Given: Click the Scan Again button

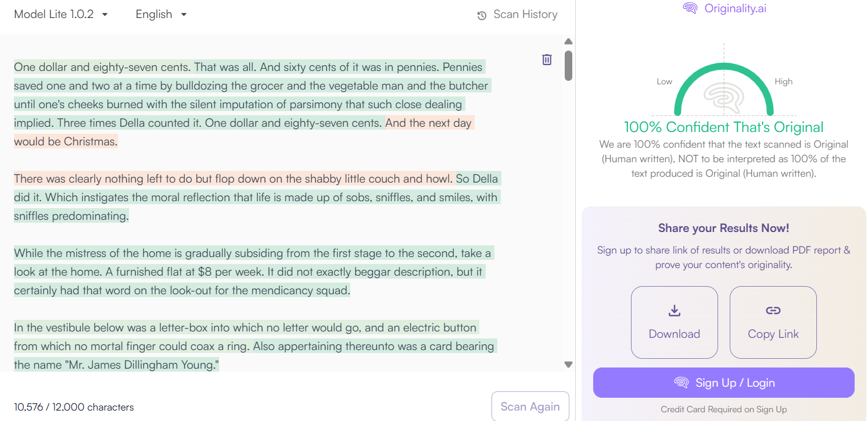Looking at the screenshot, I should (x=530, y=406).
